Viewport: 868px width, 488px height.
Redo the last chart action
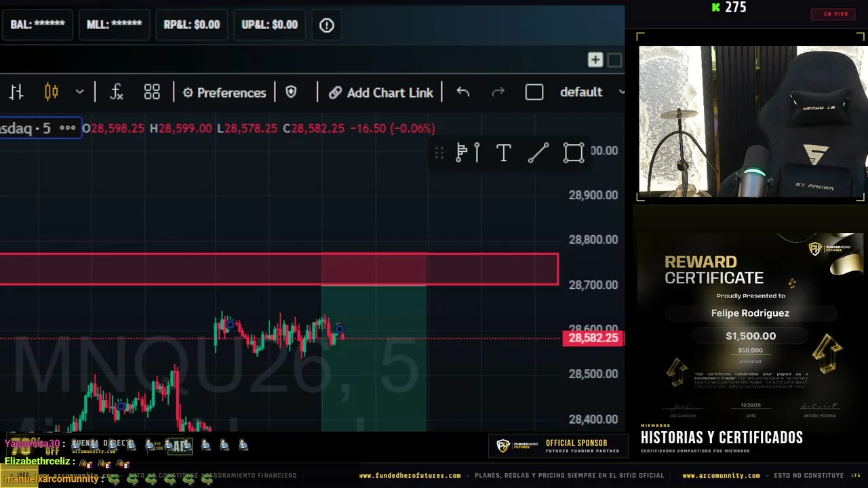tap(498, 92)
